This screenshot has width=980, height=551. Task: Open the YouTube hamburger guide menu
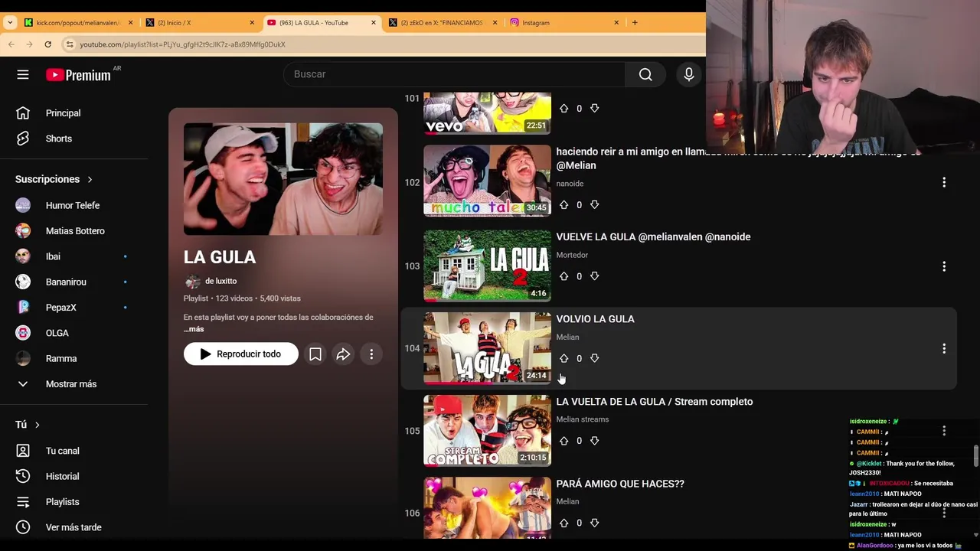click(23, 74)
